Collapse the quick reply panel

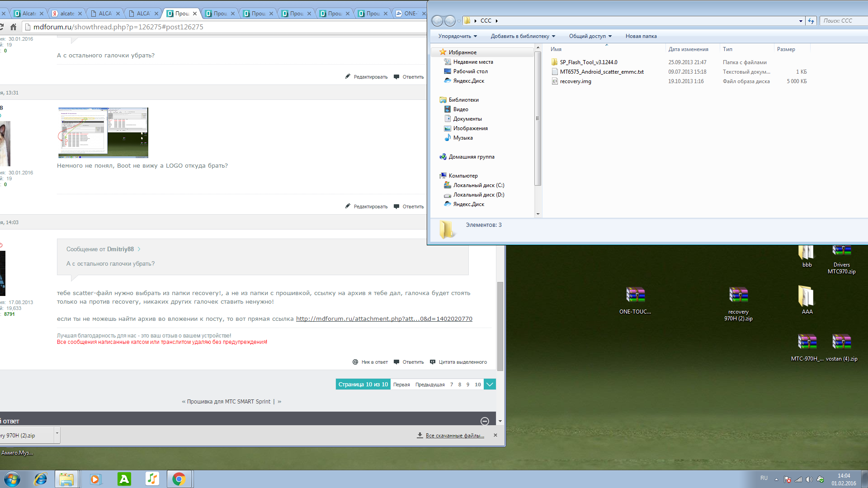(x=485, y=421)
